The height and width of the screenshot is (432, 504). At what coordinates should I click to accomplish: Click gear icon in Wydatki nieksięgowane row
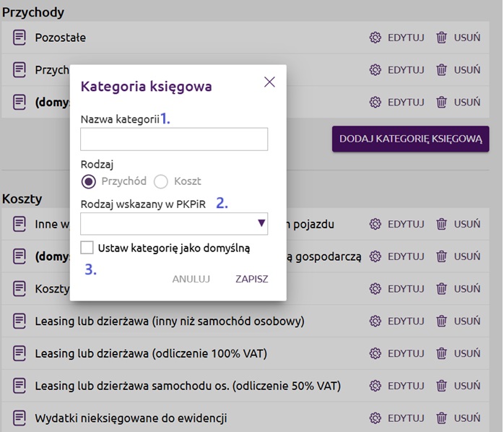click(x=375, y=418)
